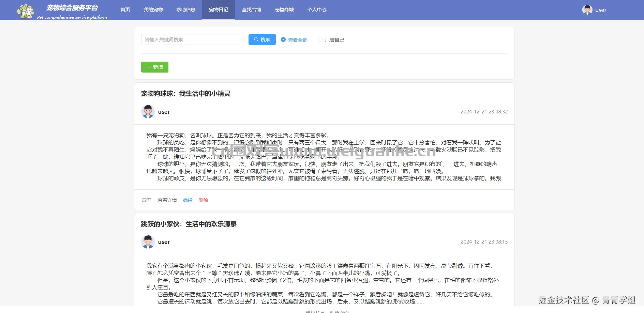
Task: Click the pet platform logo icon
Action: coord(26,11)
